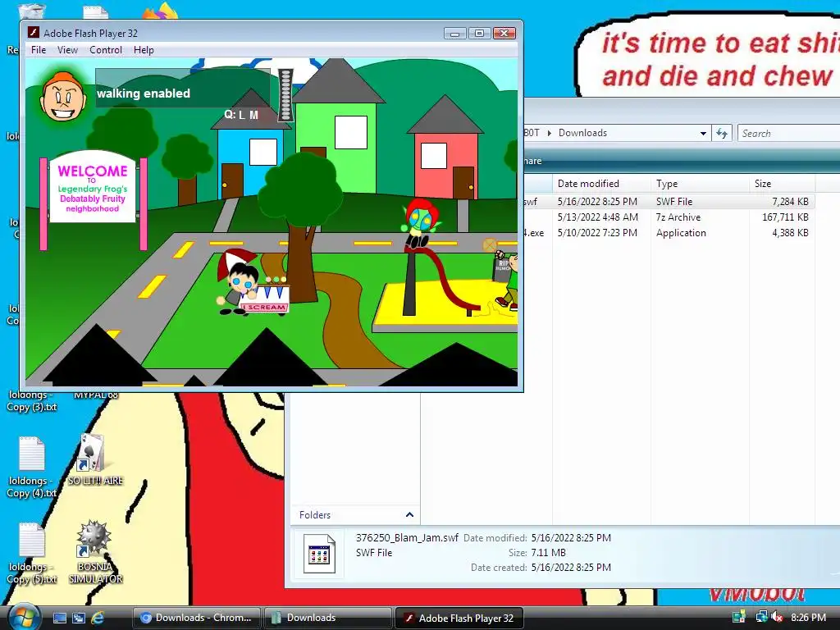
Task: Switch to Downloads - Chrome taskbar button
Action: [x=196, y=618]
